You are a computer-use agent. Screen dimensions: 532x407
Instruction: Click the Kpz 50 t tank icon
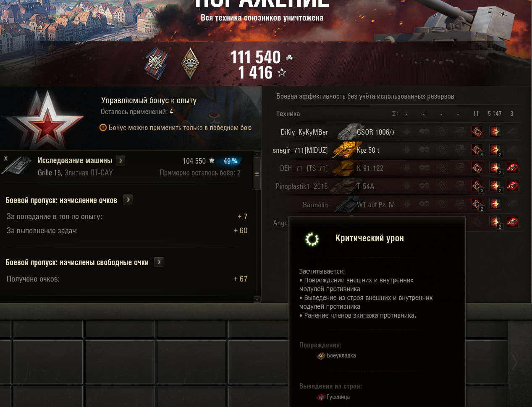click(x=344, y=150)
